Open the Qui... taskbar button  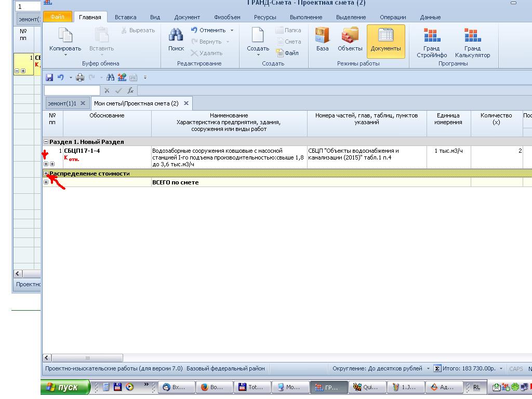[367, 387]
